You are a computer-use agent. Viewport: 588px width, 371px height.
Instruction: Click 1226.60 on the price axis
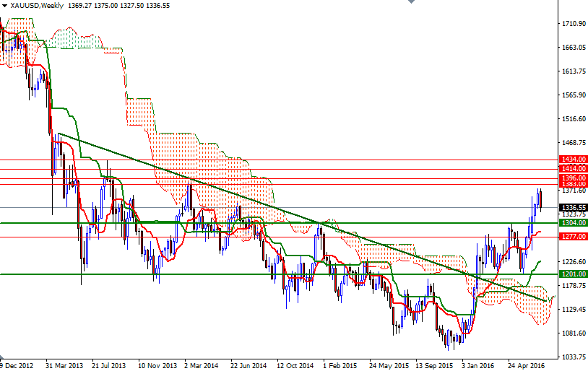[x=574, y=261]
